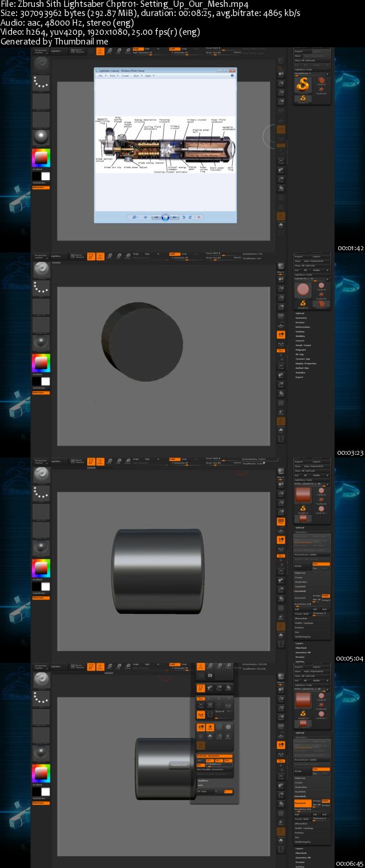Go to previous image in Photo Viewer
The width and height of the screenshot is (365, 868).
click(156, 217)
